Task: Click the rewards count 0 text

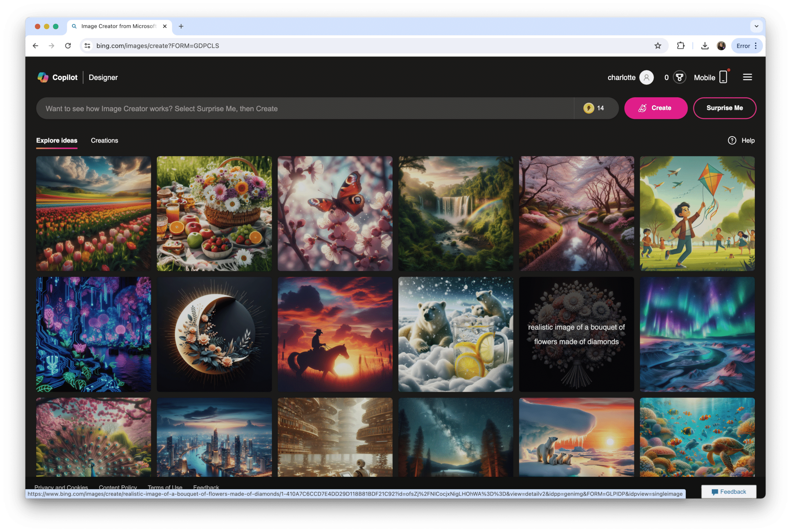Action: coord(666,78)
